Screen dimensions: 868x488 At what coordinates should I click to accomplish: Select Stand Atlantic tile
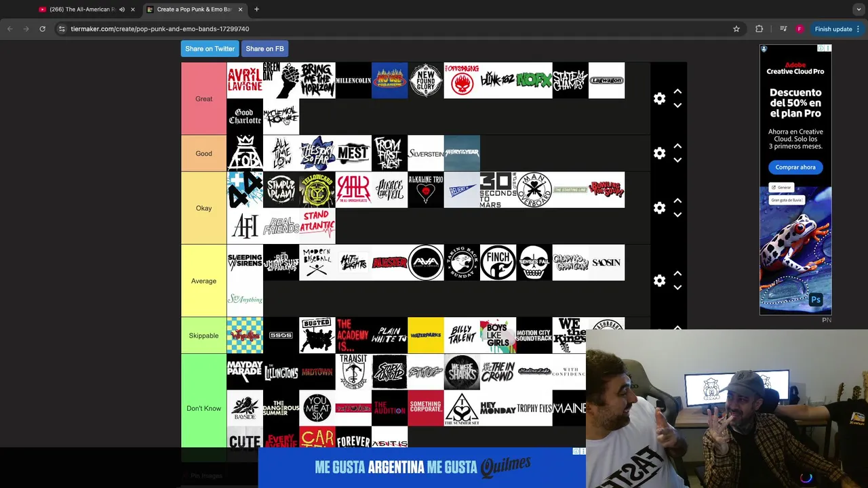click(317, 226)
